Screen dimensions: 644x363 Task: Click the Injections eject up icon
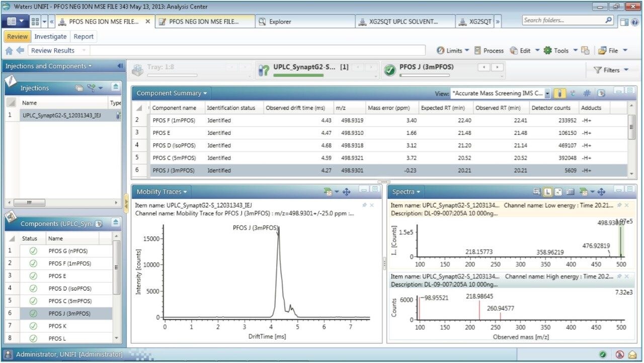[116, 87]
